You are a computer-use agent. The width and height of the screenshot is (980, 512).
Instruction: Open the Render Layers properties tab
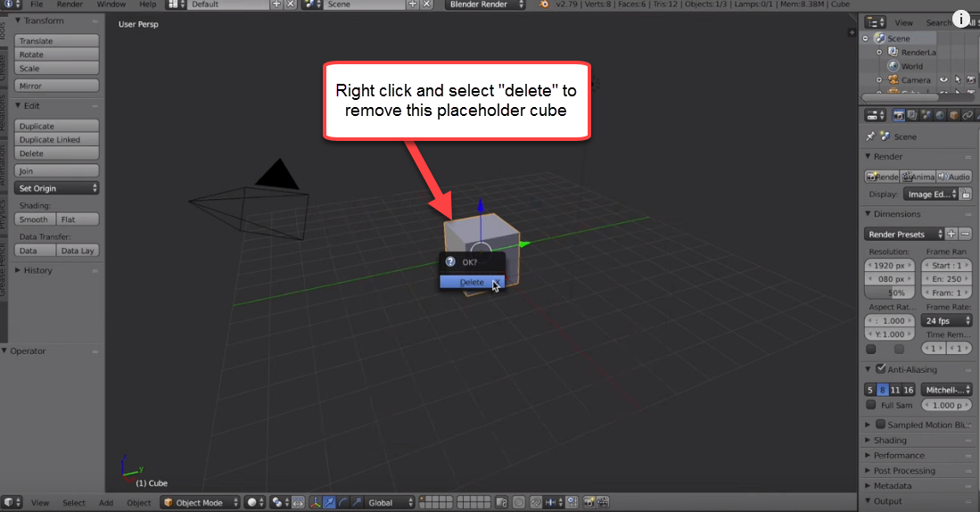coord(912,116)
